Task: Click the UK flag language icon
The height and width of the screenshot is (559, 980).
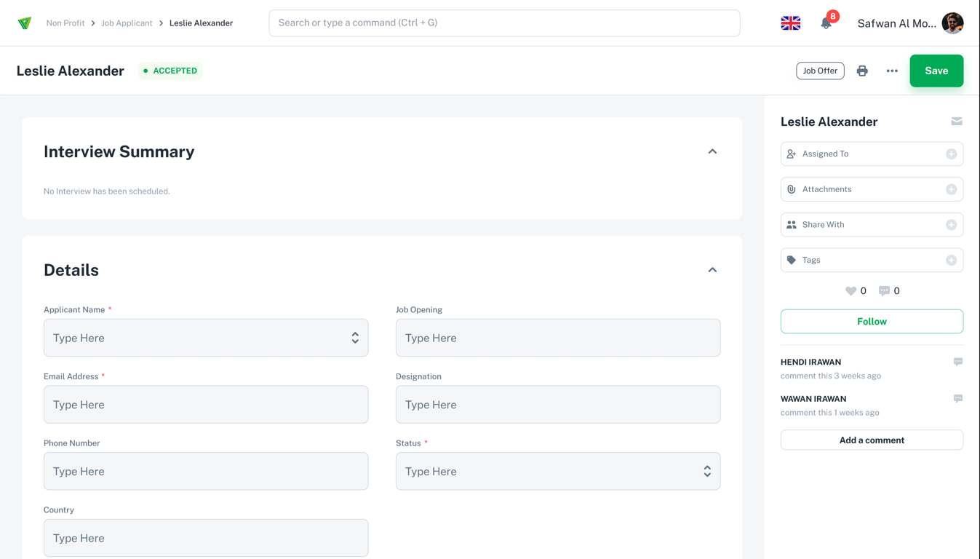Action: click(791, 23)
